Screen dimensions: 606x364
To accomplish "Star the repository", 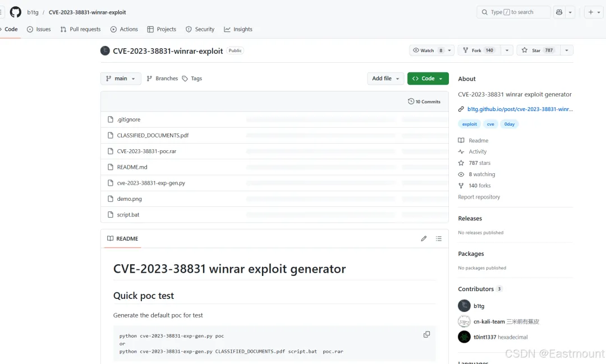I will pyautogui.click(x=538, y=50).
